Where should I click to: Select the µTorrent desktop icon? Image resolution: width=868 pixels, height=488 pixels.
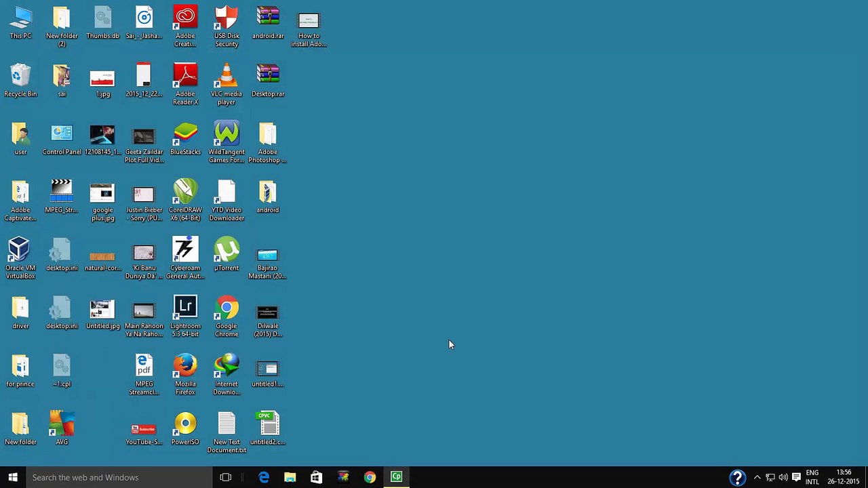click(226, 254)
